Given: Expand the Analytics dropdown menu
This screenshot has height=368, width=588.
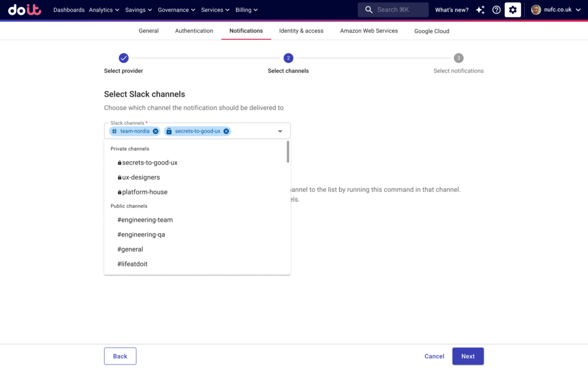Looking at the screenshot, I should 104,10.
